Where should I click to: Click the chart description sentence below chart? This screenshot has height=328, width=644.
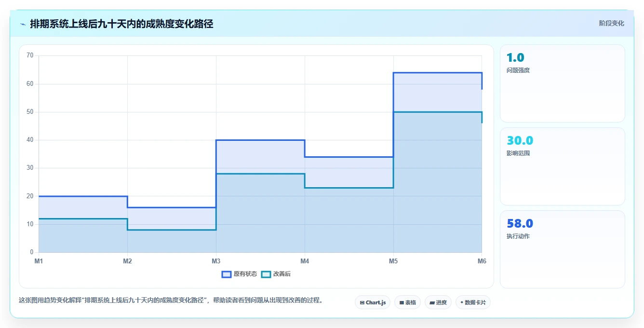click(x=171, y=300)
